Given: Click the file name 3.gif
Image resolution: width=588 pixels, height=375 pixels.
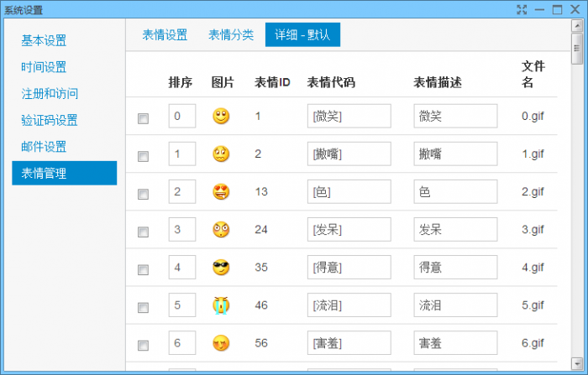Looking at the screenshot, I should coord(533,230).
